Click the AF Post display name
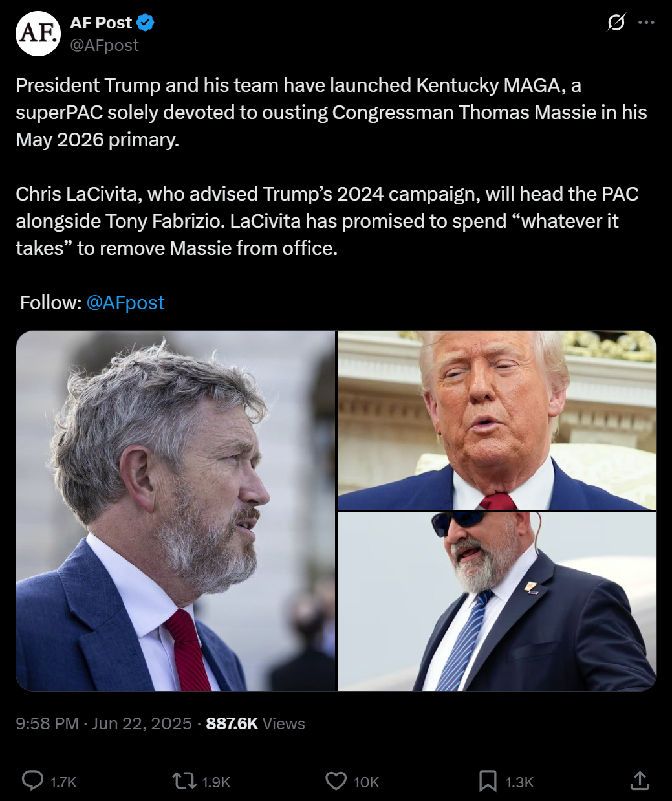672x801 pixels. 101,23
